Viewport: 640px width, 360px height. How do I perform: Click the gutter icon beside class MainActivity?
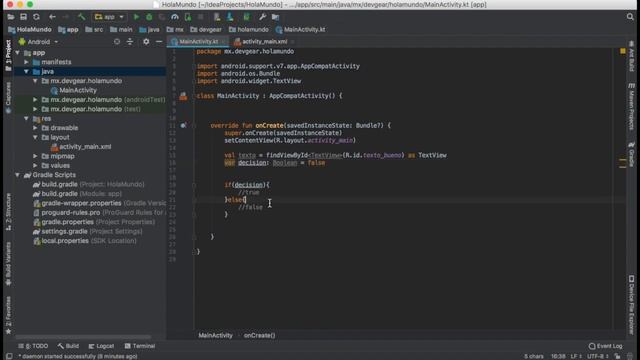coord(183,96)
